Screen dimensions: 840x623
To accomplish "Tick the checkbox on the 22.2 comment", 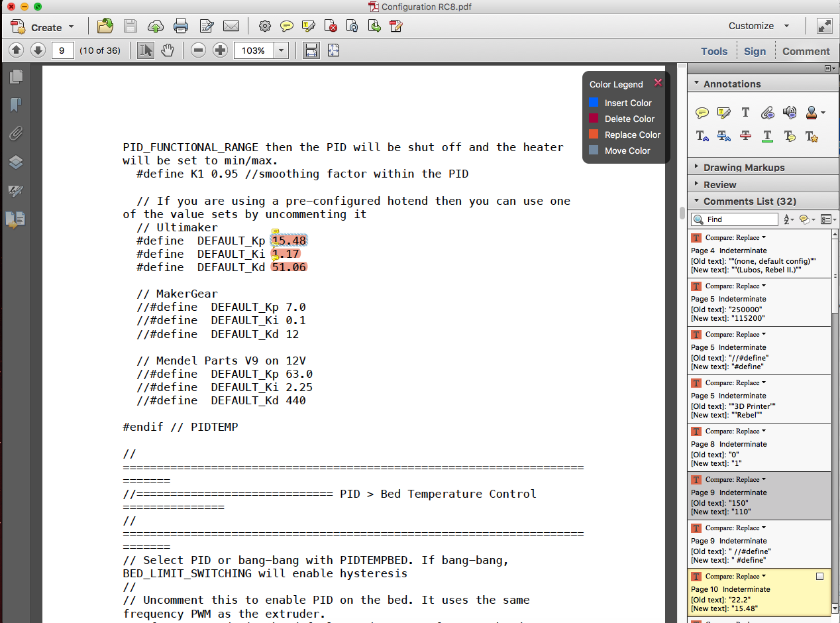I will coord(819,577).
